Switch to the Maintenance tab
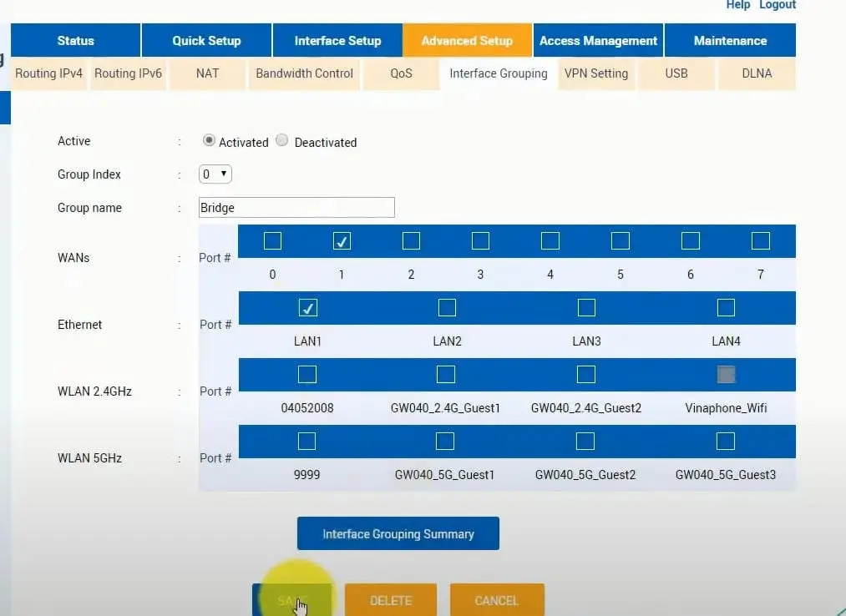 730,40
